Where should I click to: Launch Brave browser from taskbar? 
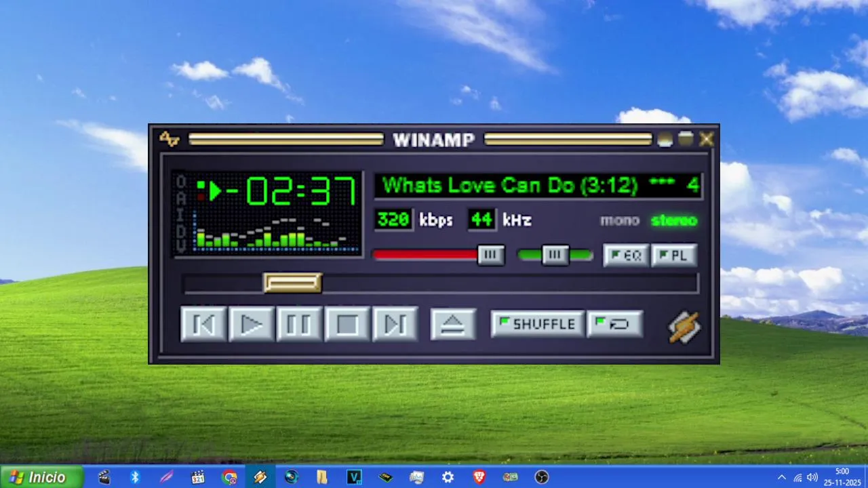(x=479, y=477)
